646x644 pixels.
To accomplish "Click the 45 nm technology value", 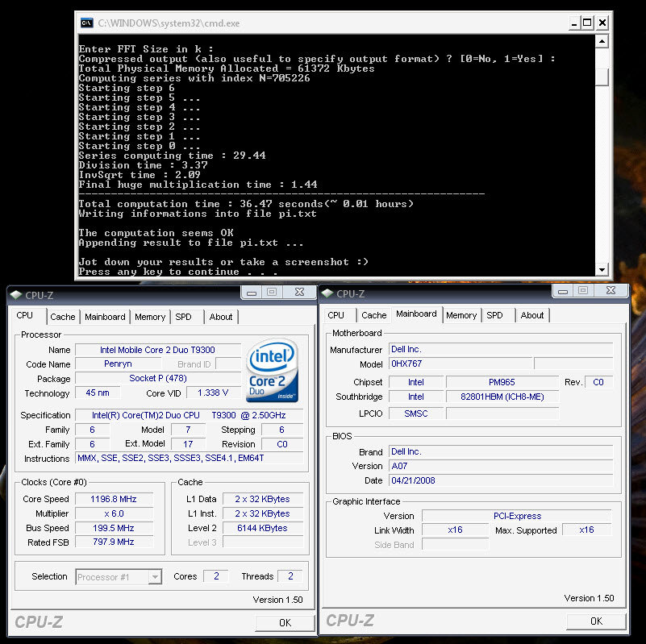I will (98, 393).
